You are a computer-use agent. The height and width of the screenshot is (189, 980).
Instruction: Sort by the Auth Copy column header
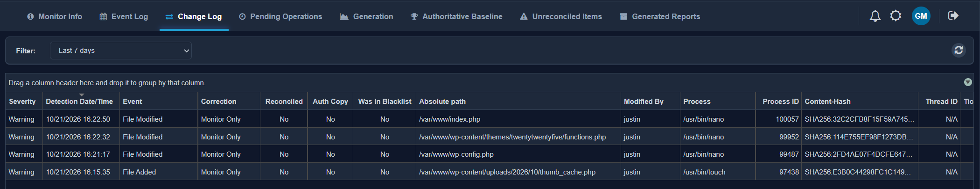(330, 102)
